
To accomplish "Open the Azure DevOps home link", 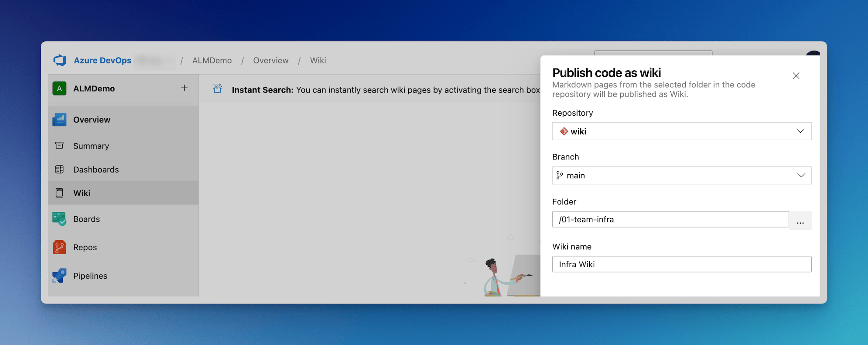I will pos(103,60).
